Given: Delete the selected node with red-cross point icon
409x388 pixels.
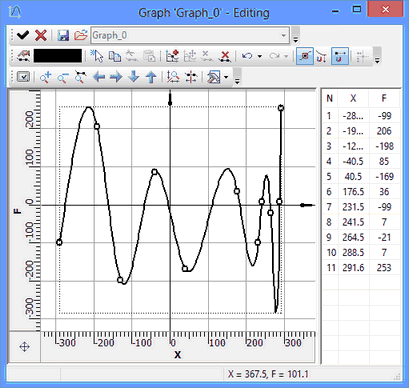Looking at the screenshot, I should [225, 56].
